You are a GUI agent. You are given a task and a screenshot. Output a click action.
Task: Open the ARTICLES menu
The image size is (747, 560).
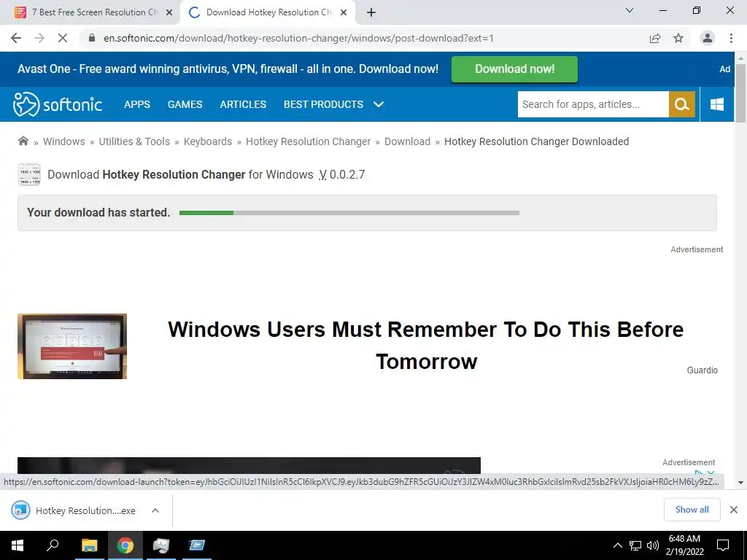243,104
